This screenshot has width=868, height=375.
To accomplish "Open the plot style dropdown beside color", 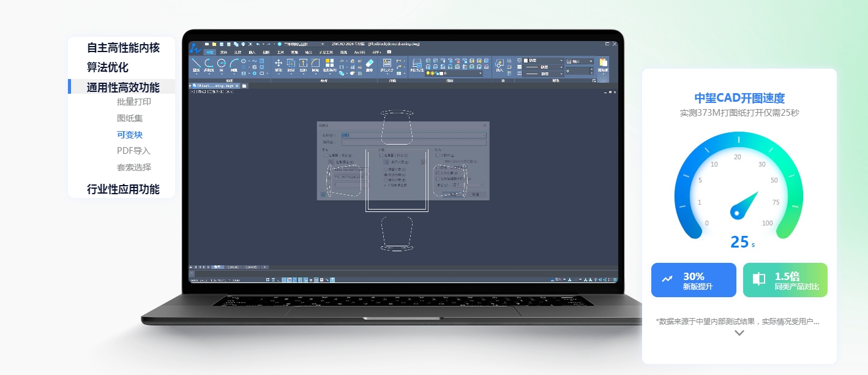I will click(x=580, y=61).
